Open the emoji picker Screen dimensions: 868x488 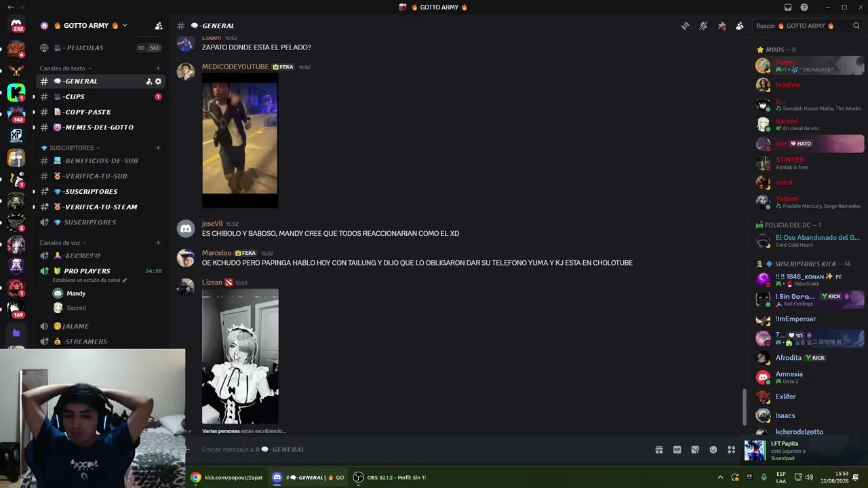tap(713, 449)
